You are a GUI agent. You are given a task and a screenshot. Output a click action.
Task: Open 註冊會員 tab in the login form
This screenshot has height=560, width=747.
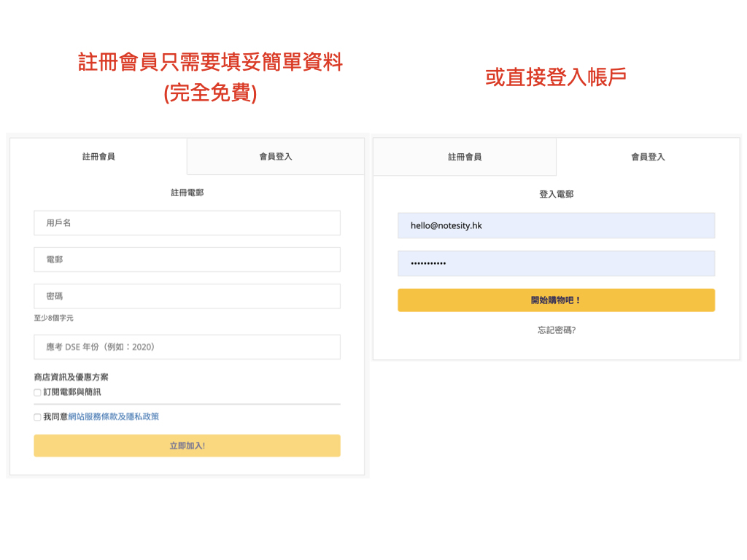[x=465, y=157]
